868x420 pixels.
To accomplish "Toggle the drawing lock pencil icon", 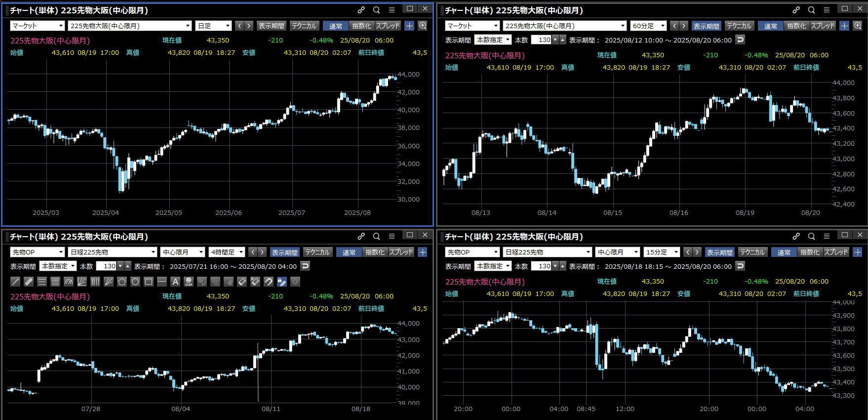I will (282, 282).
